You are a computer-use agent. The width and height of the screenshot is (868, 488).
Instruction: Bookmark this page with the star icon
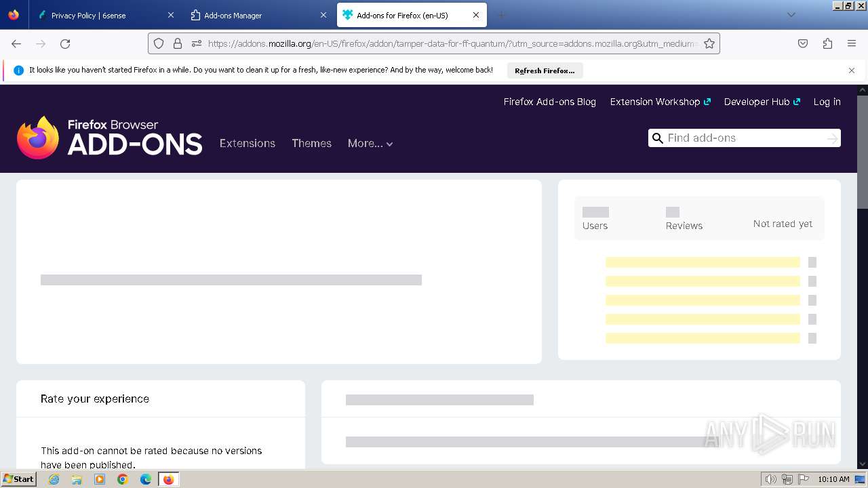[x=709, y=43]
